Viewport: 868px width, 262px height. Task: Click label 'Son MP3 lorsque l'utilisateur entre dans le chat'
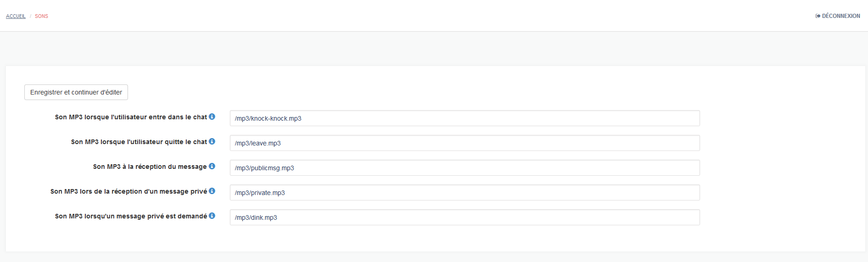pyautogui.click(x=131, y=117)
